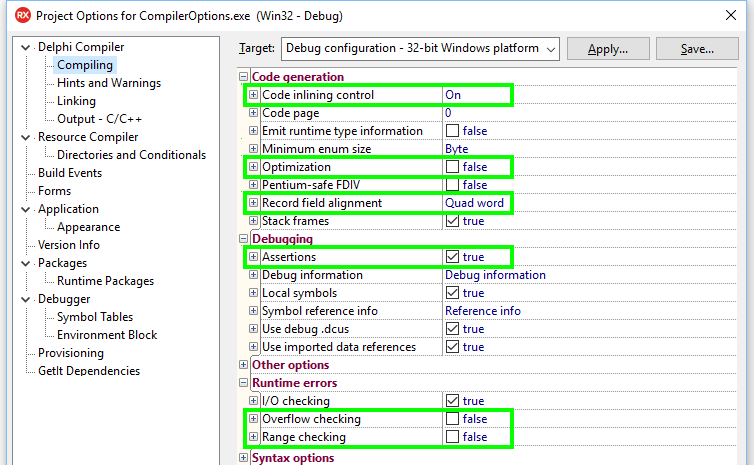
Task: Expand the Stack frames row plus icon
Action: click(253, 220)
